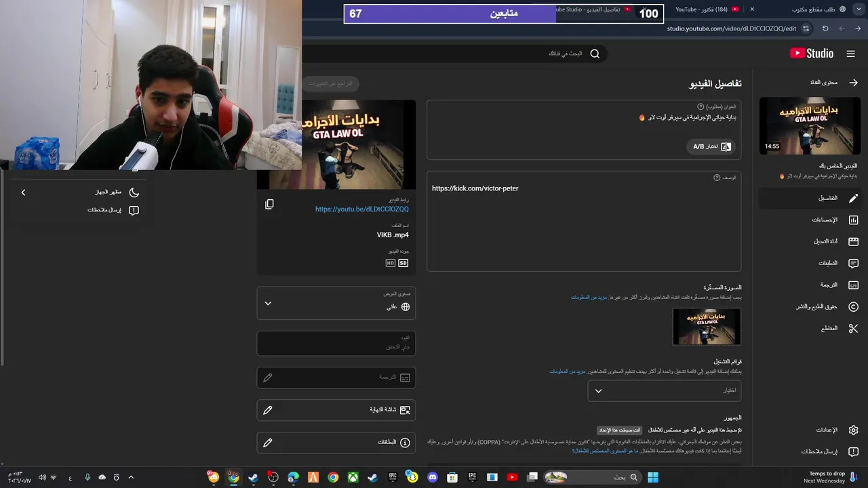
Task: Click help icon next to description label
Action: coord(717,178)
